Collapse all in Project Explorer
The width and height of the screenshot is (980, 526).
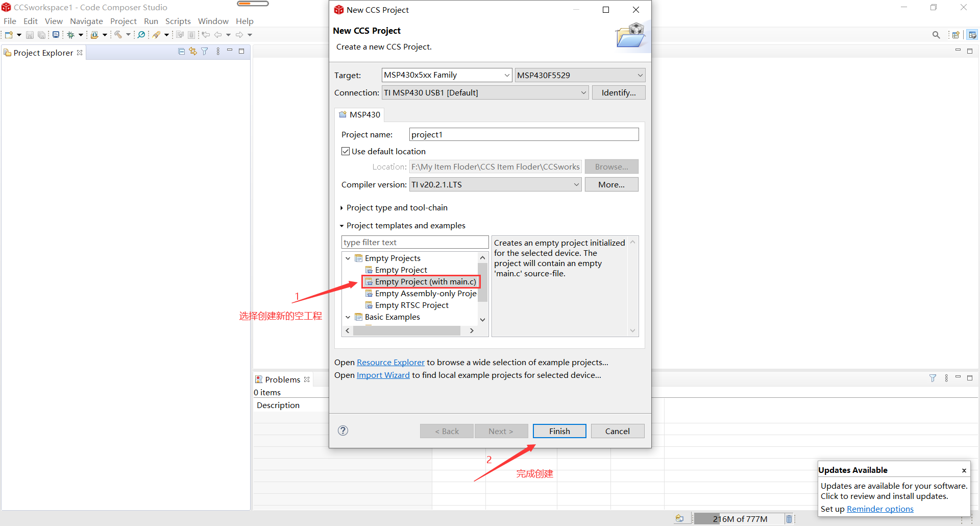pos(181,51)
